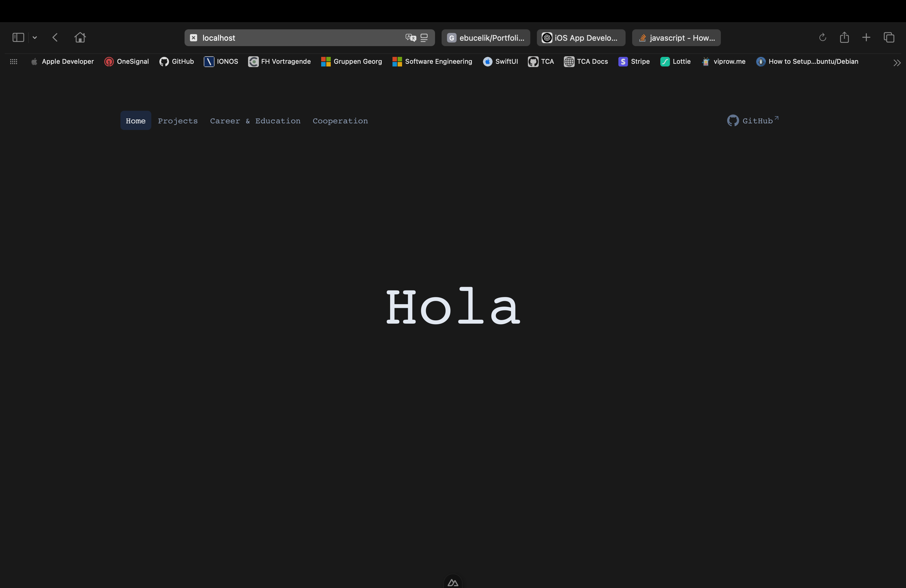Open Career & Education page
This screenshot has width=906, height=588.
255,121
